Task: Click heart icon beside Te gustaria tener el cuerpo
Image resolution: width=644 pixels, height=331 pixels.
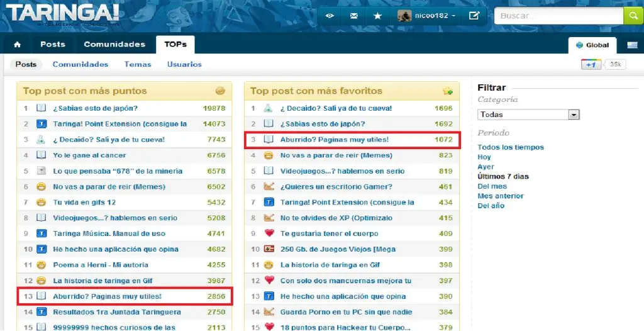Action: pyautogui.click(x=269, y=233)
